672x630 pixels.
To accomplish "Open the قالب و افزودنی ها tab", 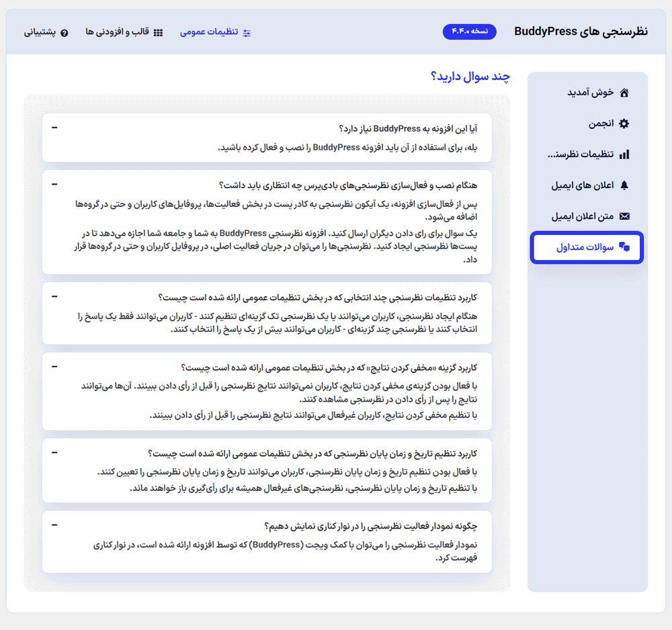I will (x=124, y=32).
